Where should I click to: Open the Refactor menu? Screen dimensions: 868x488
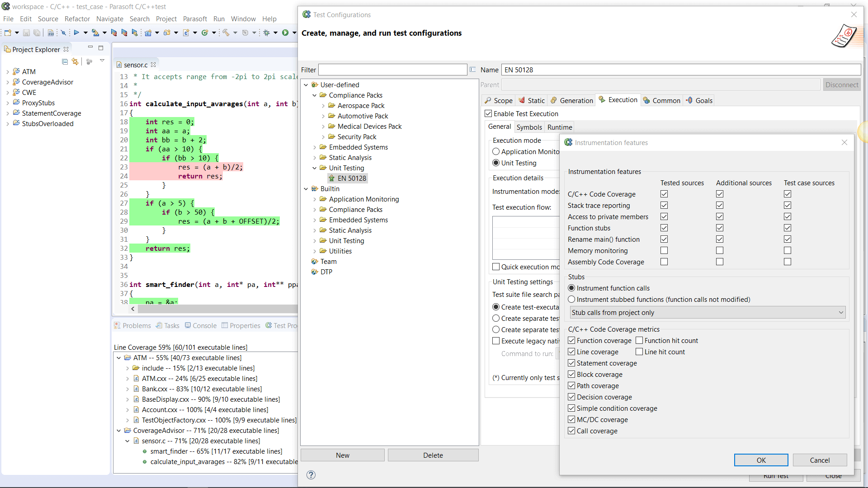click(x=77, y=19)
